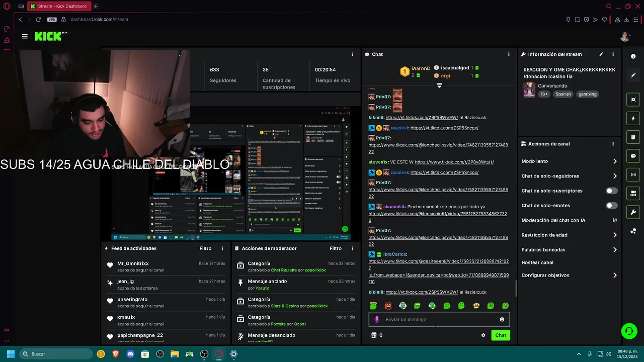
Task: Open steven1x's tiktok link
Action: click(454, 162)
